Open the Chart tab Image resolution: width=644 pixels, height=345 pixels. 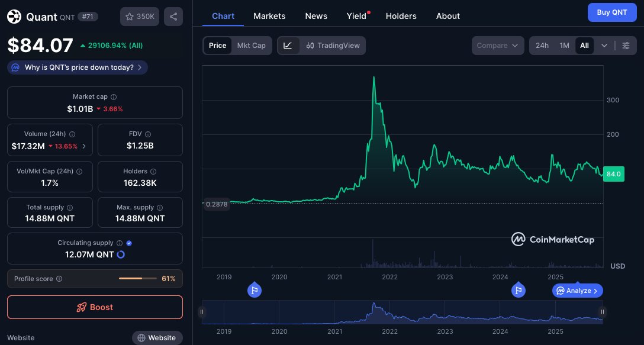[223, 16]
